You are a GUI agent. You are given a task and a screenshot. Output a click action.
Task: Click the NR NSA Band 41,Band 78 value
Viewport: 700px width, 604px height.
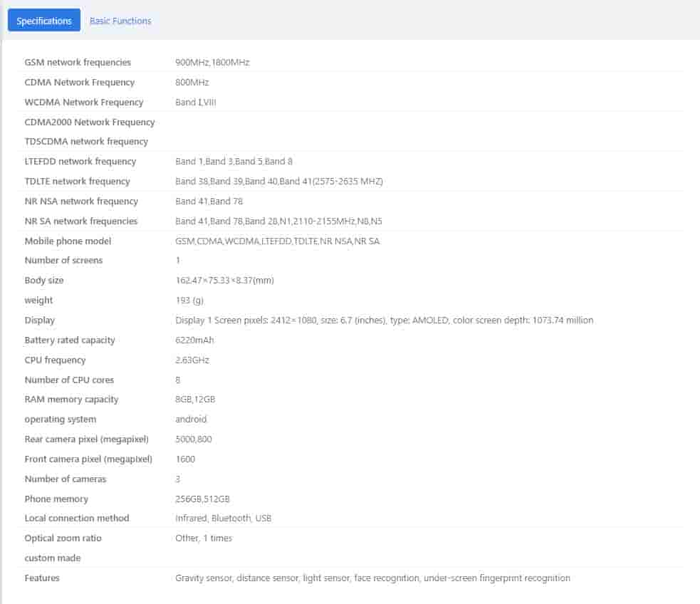[209, 202]
